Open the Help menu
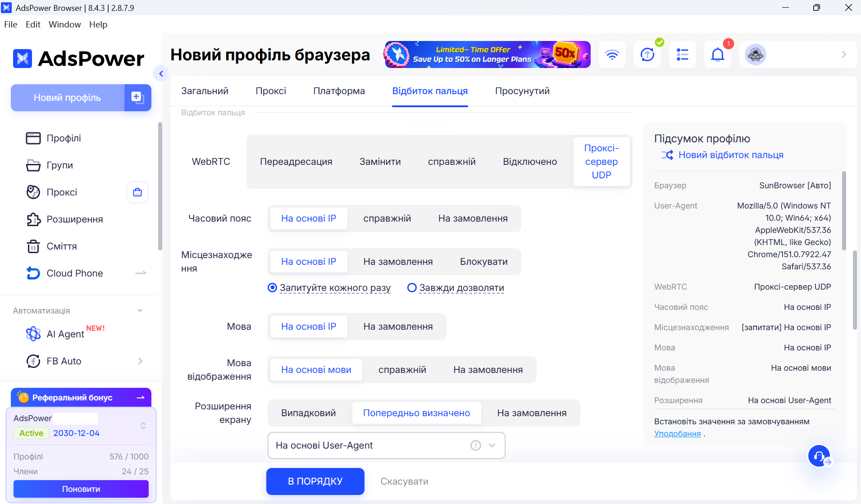This screenshot has height=504, width=861. point(98,24)
